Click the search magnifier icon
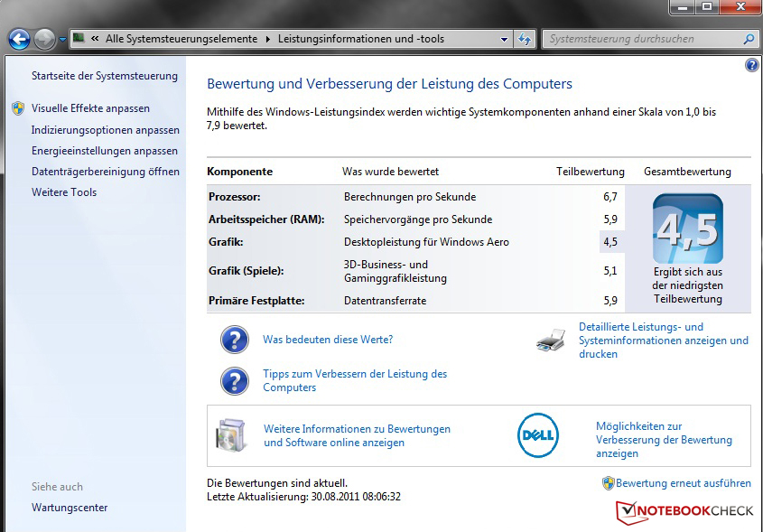The height and width of the screenshot is (532, 763). point(749,39)
